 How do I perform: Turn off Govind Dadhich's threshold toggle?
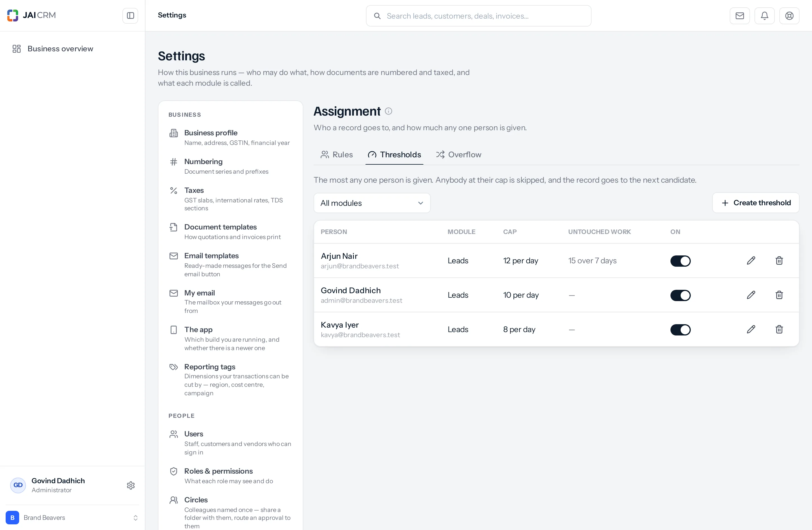point(680,295)
